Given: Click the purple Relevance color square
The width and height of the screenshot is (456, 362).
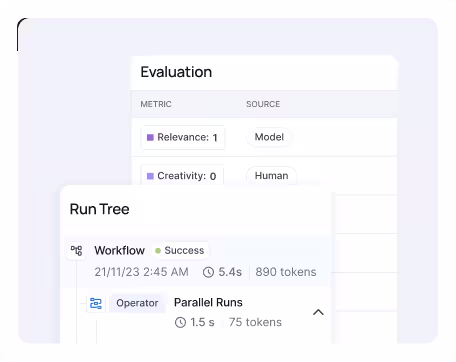Looking at the screenshot, I should [x=150, y=137].
